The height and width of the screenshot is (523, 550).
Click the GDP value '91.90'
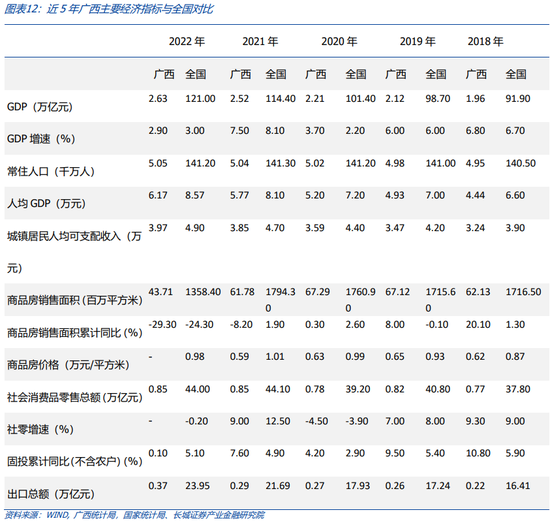(518, 99)
